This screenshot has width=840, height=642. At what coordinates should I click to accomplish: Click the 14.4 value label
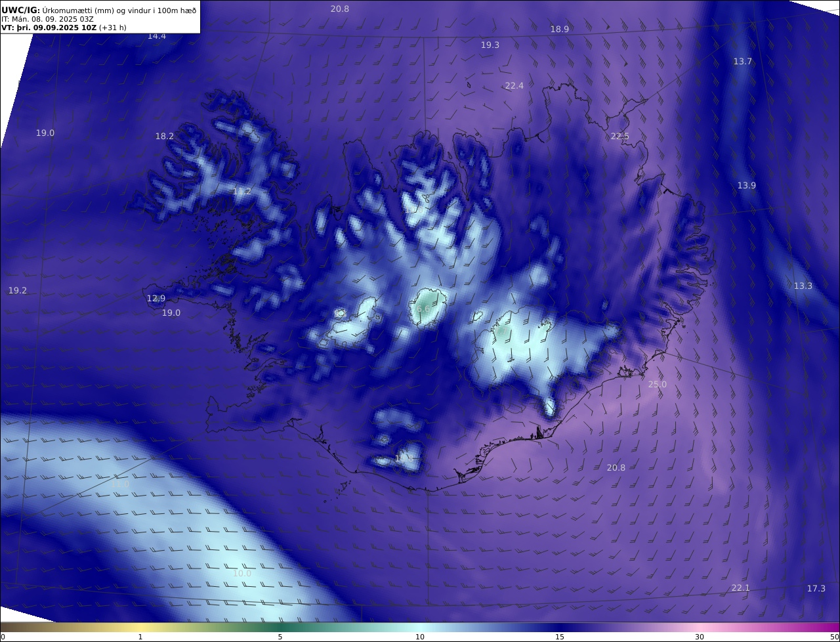[x=157, y=36]
